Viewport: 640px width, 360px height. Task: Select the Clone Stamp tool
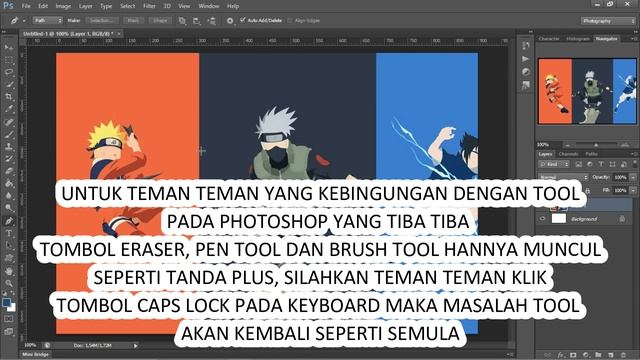tap(9, 146)
